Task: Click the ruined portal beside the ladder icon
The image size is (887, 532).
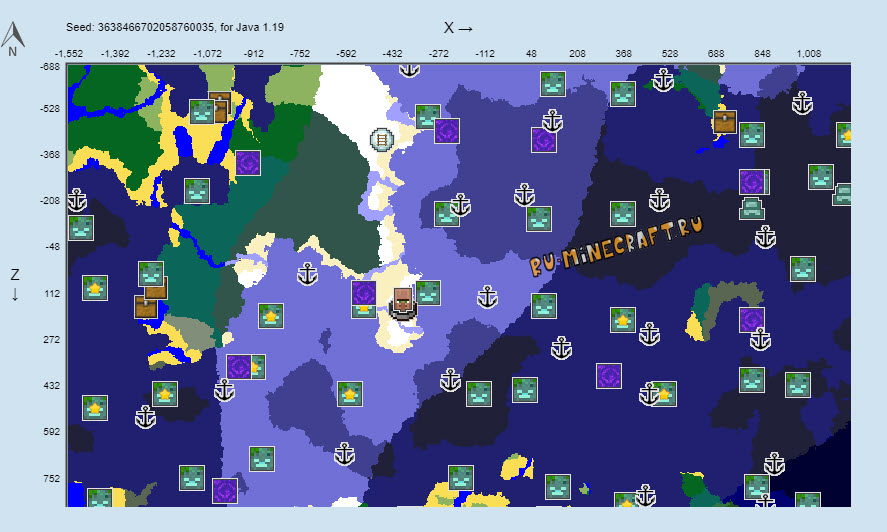Action: pyautogui.click(x=447, y=131)
